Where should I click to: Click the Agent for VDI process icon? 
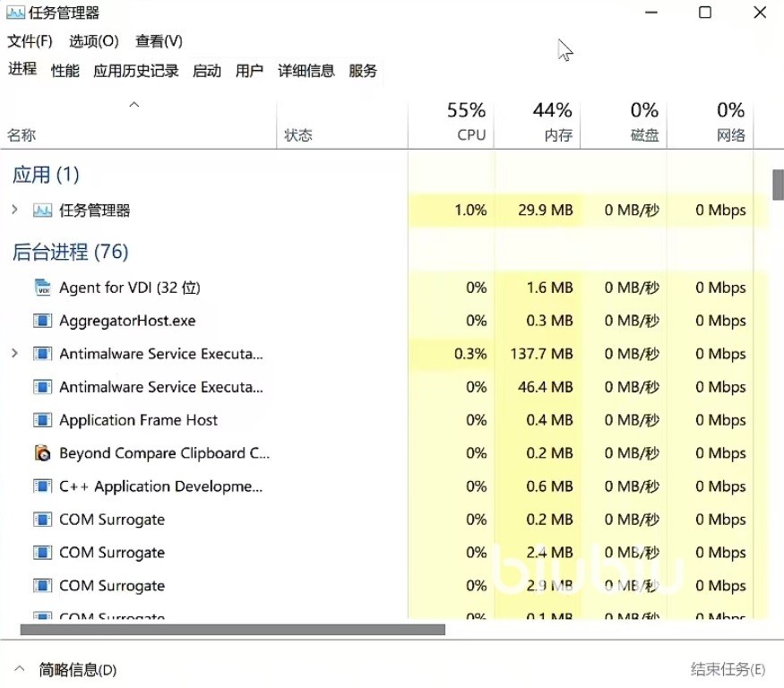pyautogui.click(x=42, y=288)
